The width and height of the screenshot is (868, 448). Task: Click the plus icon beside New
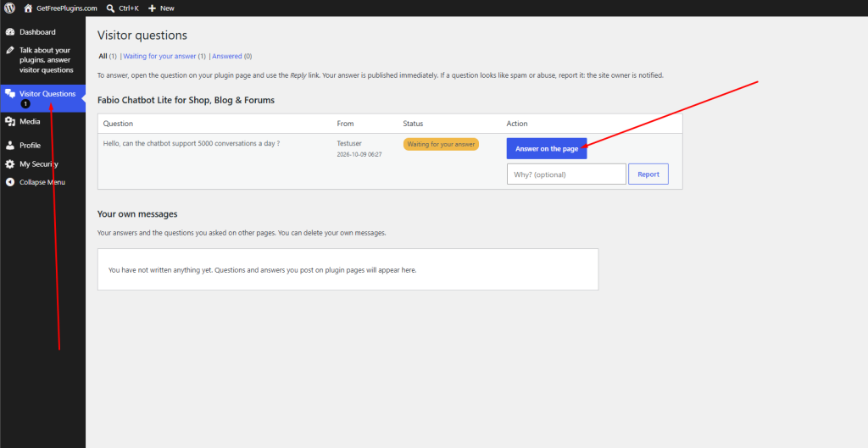pos(153,8)
